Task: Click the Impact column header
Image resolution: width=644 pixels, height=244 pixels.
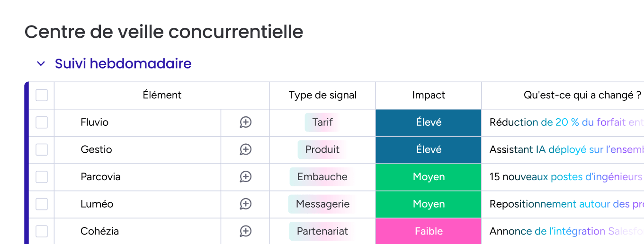Action: point(429,95)
